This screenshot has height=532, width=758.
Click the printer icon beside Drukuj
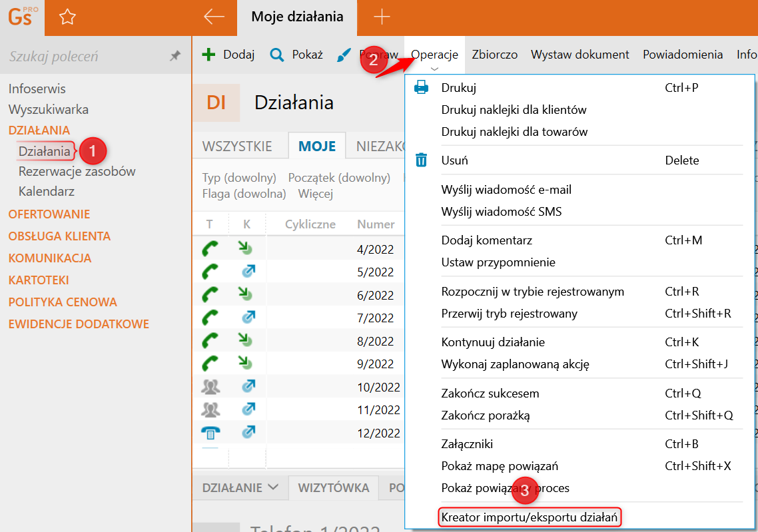[421, 87]
